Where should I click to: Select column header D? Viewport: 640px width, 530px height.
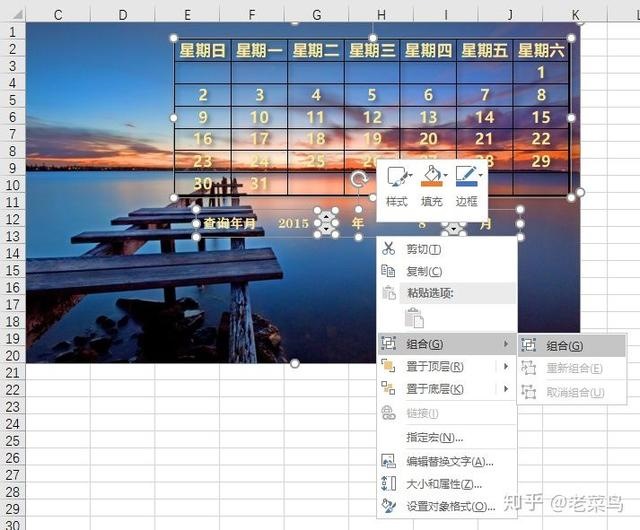click(122, 15)
